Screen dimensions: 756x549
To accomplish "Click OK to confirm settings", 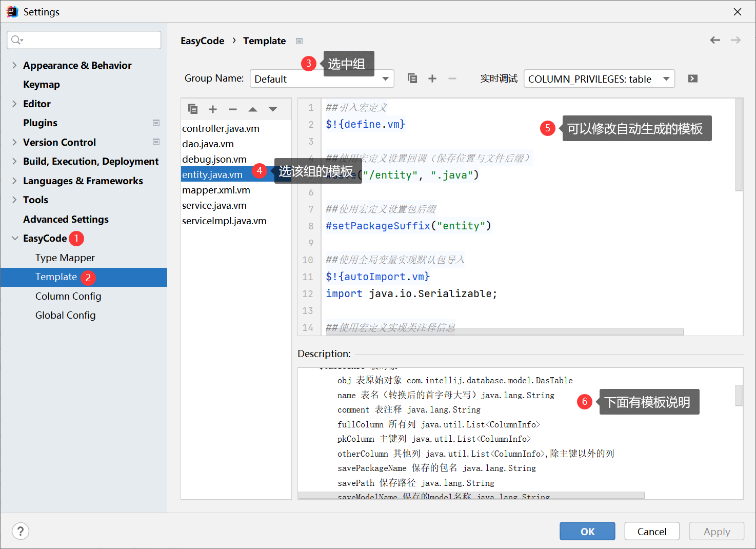I will (587, 531).
